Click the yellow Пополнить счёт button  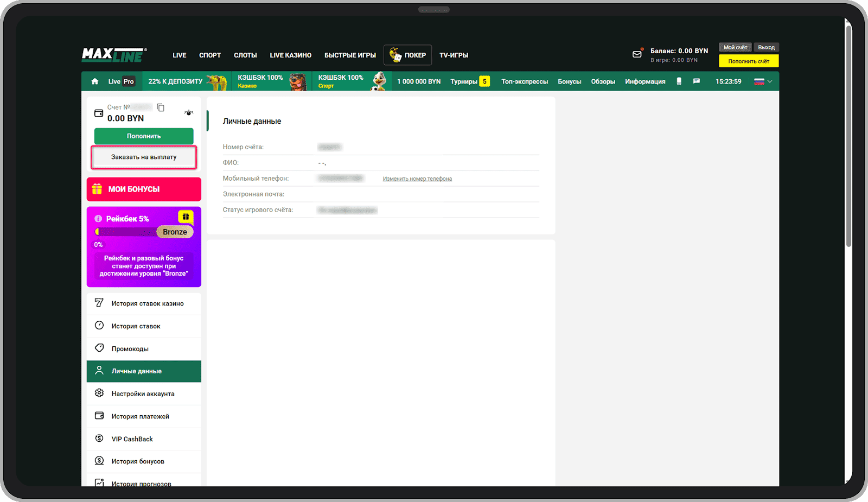(748, 61)
